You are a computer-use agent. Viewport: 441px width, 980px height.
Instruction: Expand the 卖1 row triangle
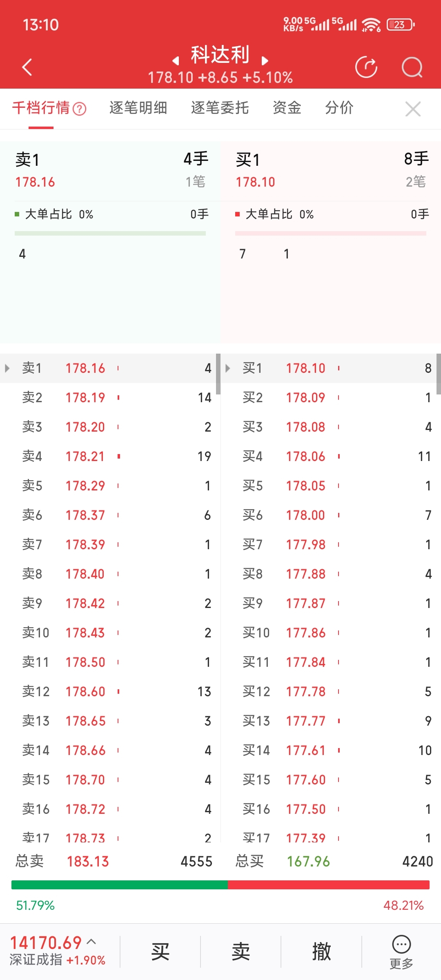(x=7, y=368)
